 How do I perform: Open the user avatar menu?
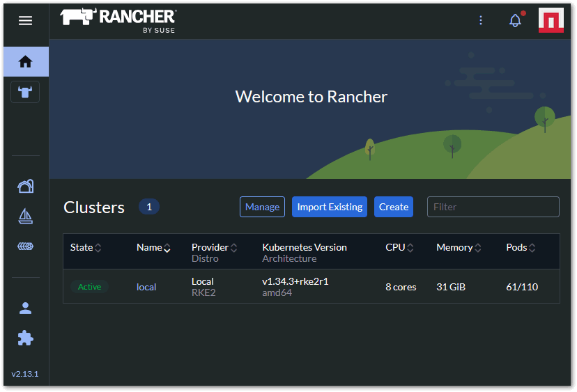coord(551,20)
